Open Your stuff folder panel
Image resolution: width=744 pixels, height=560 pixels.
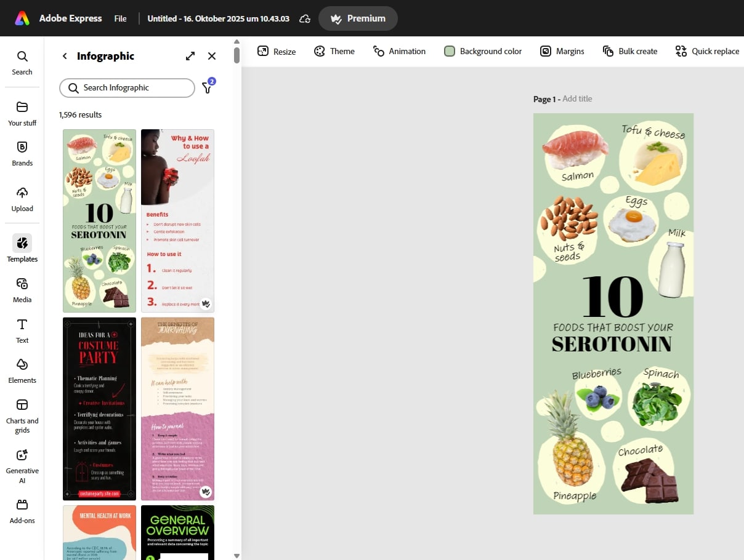pyautogui.click(x=22, y=113)
